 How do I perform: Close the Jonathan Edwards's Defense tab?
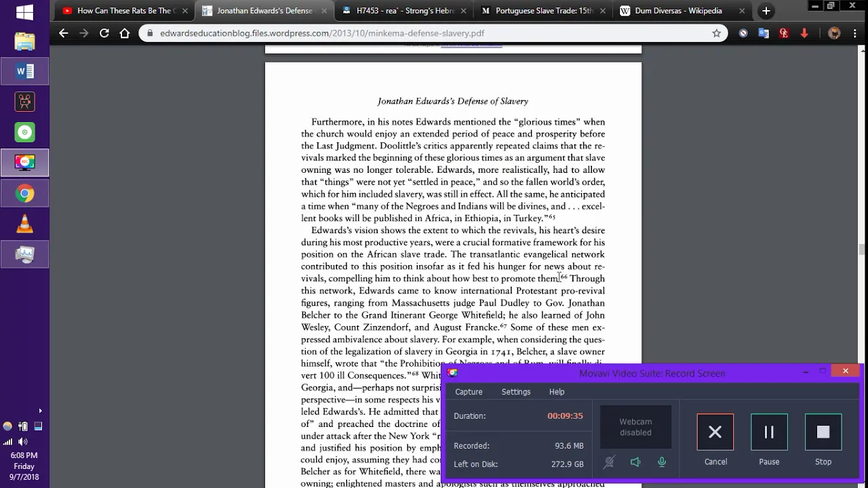click(x=324, y=11)
